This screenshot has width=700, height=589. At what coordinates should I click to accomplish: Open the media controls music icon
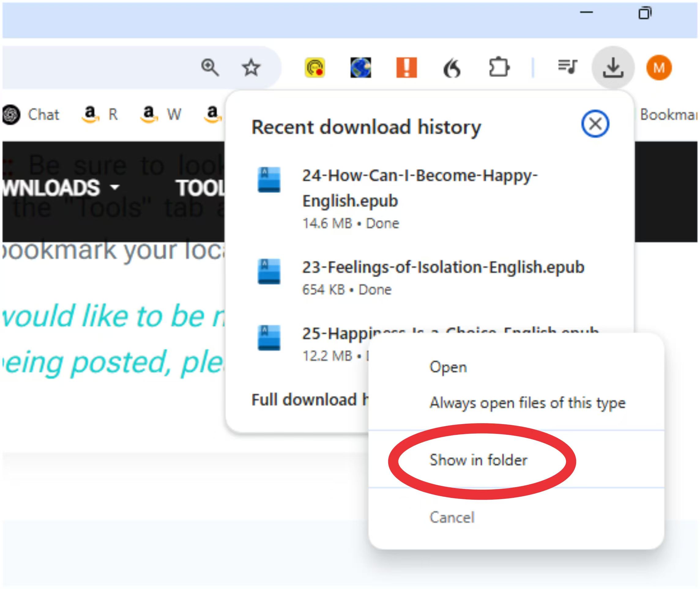pos(567,67)
